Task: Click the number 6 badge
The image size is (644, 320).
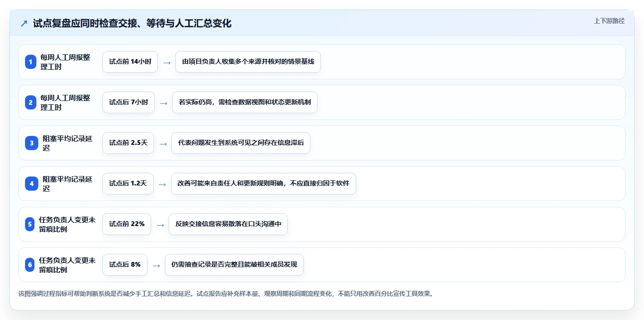Action: (30, 265)
